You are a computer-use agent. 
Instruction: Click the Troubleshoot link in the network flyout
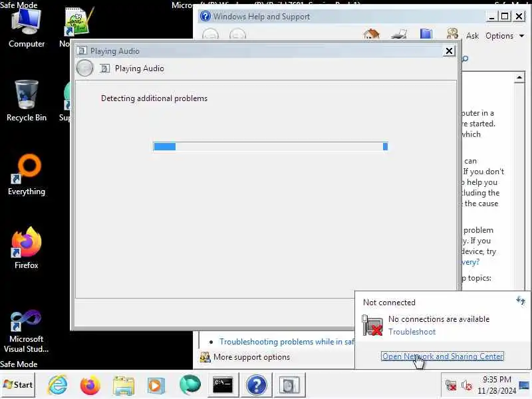point(412,332)
